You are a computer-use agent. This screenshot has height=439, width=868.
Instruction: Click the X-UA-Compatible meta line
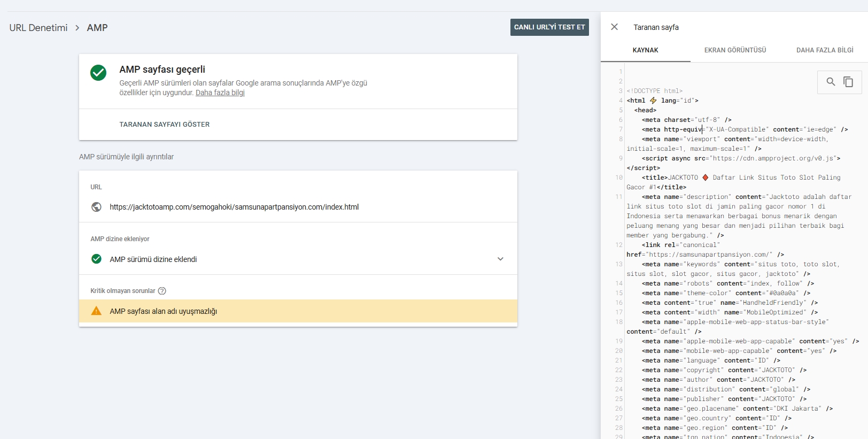pos(745,129)
